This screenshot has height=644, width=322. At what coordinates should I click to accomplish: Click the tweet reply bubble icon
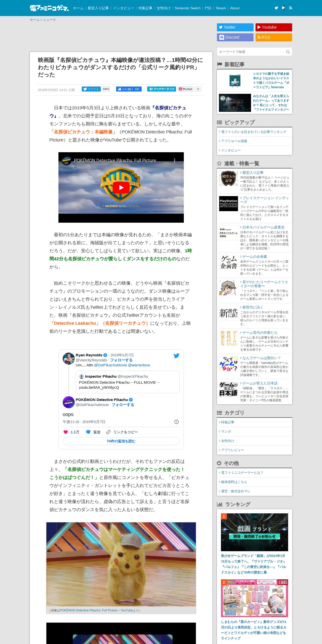(x=88, y=432)
